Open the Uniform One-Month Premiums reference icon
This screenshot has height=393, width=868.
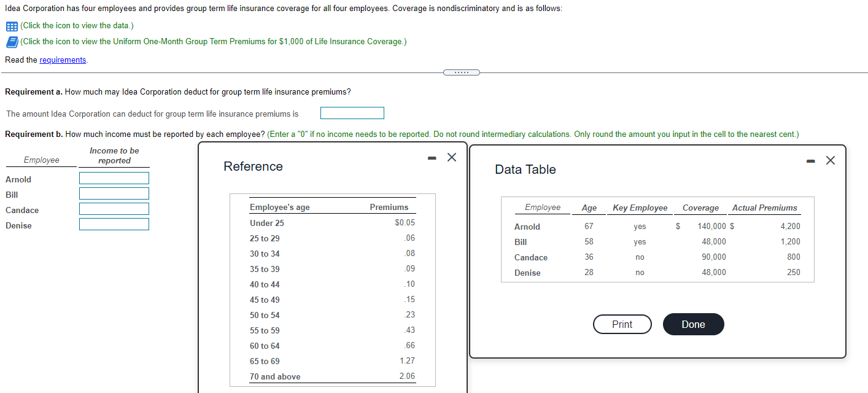pos(11,41)
